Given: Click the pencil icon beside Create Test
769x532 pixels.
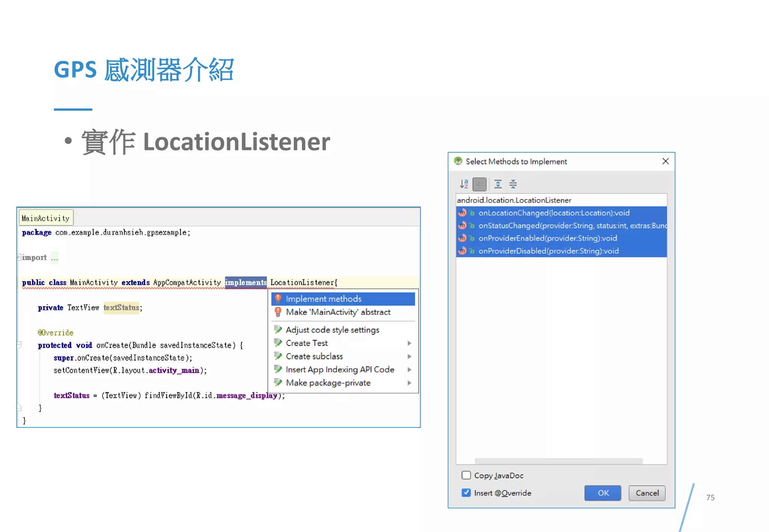Looking at the screenshot, I should 278,343.
